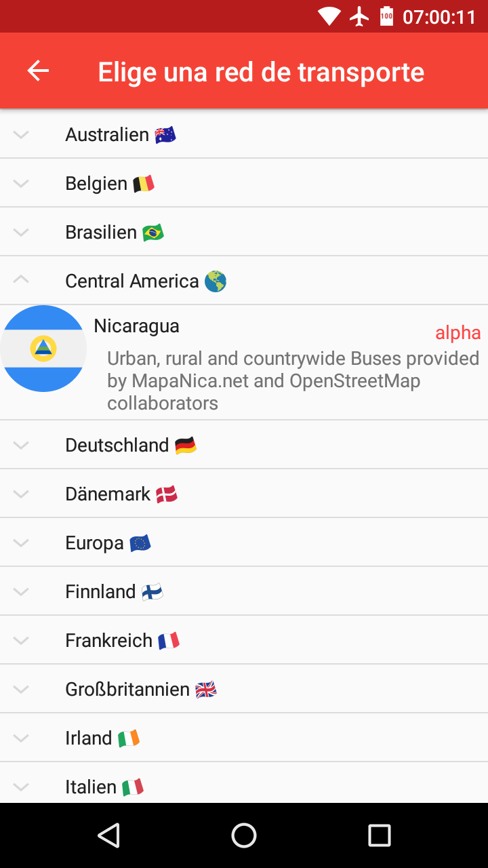This screenshot has width=488, height=868.
Task: Open the recent apps square button
Action: pos(379,835)
